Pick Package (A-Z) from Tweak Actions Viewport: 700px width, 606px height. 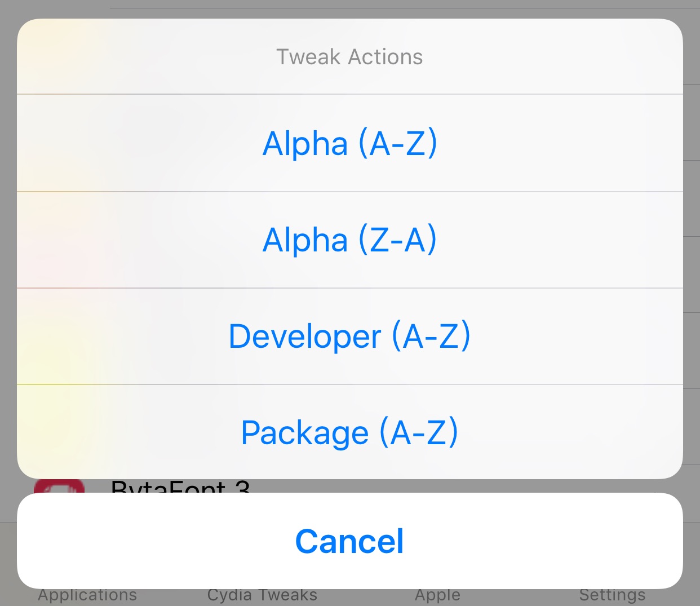click(x=350, y=432)
